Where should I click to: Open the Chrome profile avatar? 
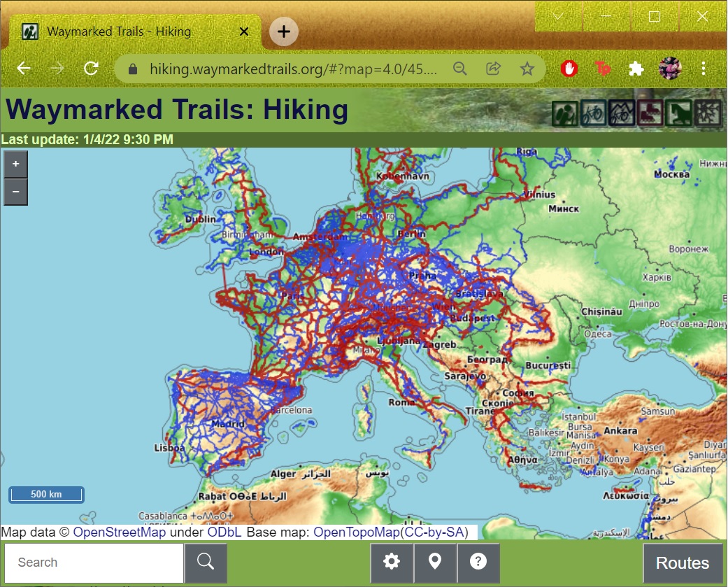click(x=670, y=69)
